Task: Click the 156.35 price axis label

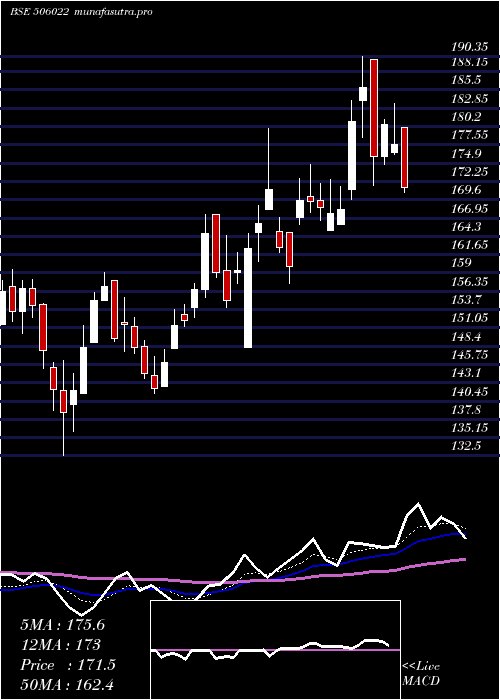Action: coord(469,281)
